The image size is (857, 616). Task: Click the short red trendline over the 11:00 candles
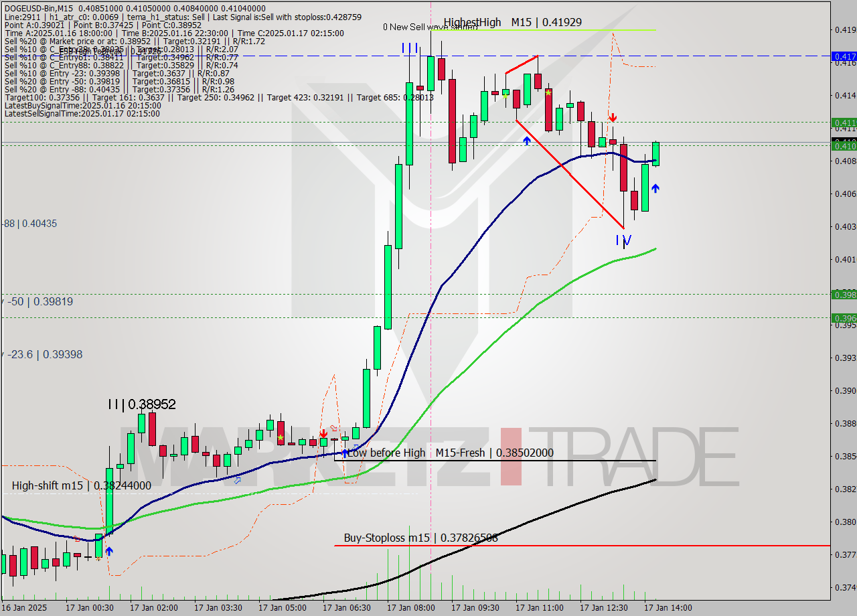(x=522, y=64)
